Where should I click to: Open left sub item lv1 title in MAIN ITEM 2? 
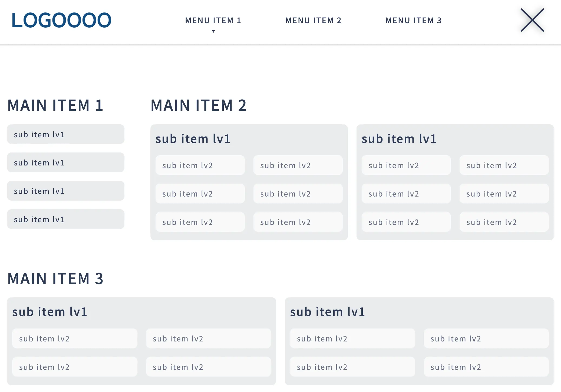point(193,139)
